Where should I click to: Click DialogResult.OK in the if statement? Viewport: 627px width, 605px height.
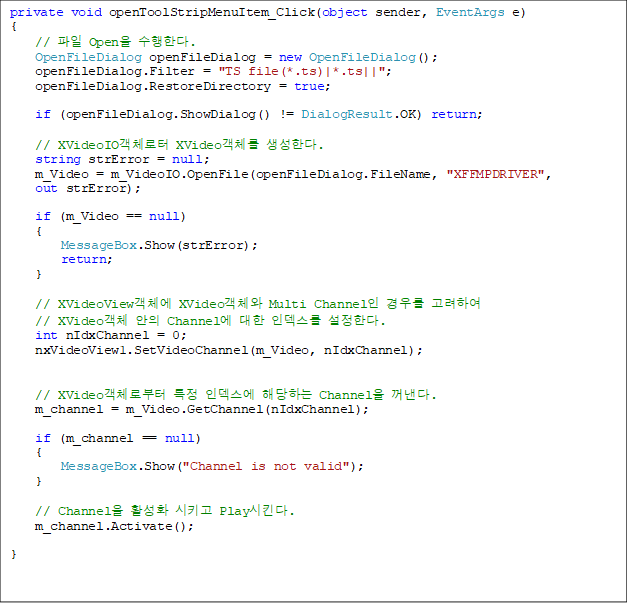pos(359,114)
